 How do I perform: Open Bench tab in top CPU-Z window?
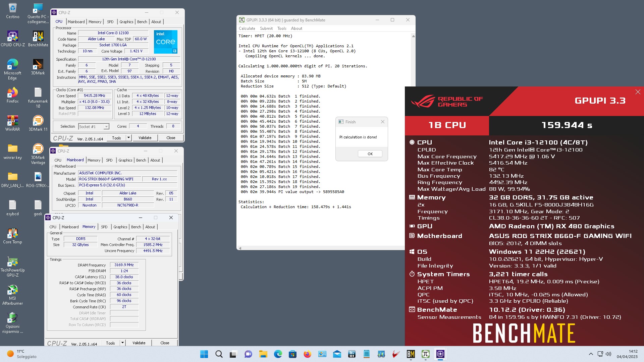tap(142, 22)
